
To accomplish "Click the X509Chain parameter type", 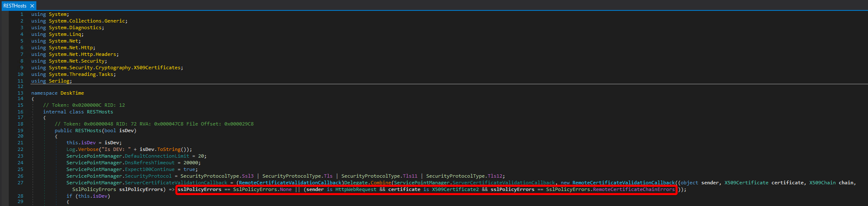I will [x=822, y=183].
